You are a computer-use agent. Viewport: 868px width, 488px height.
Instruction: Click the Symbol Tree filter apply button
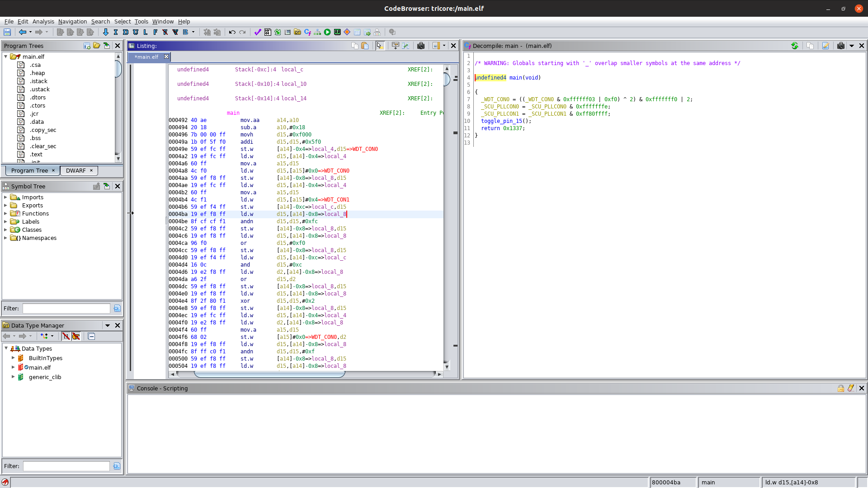tap(117, 308)
